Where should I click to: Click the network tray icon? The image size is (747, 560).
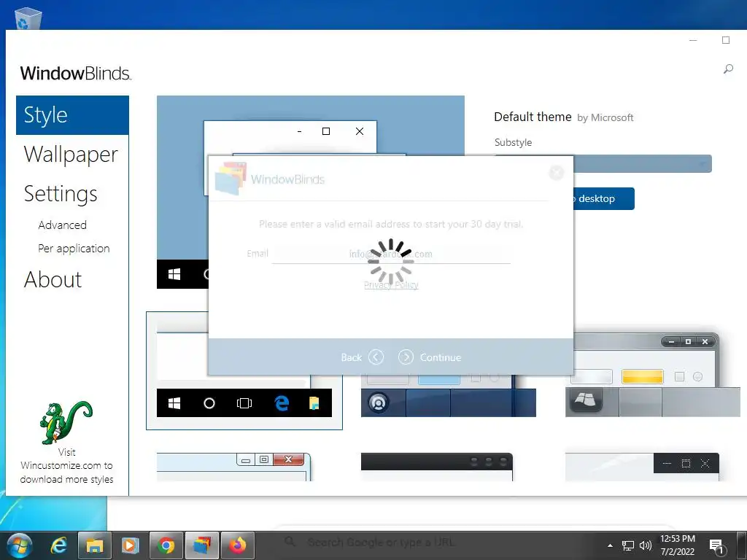(628, 545)
